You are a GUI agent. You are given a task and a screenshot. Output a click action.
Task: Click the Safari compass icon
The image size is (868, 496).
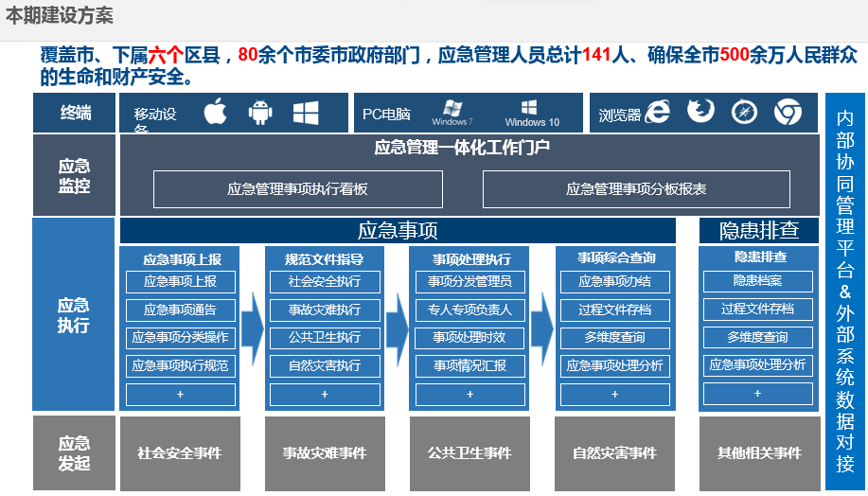coord(744,113)
